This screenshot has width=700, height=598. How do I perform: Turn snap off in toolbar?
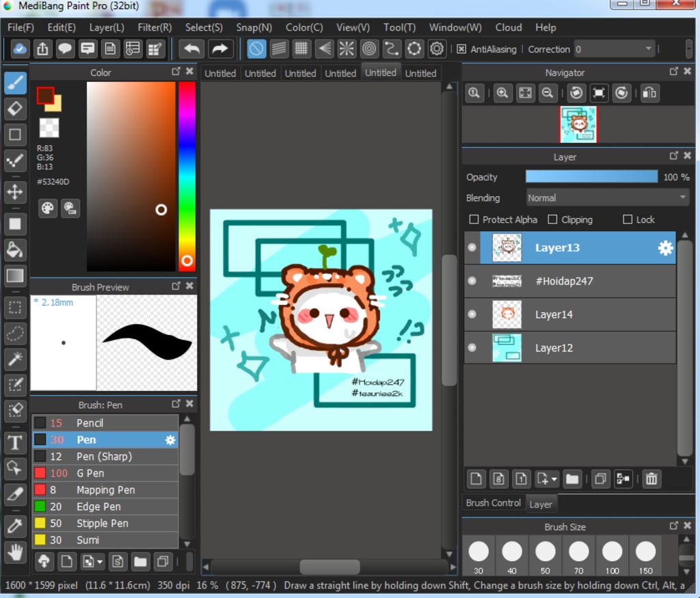coord(256,49)
